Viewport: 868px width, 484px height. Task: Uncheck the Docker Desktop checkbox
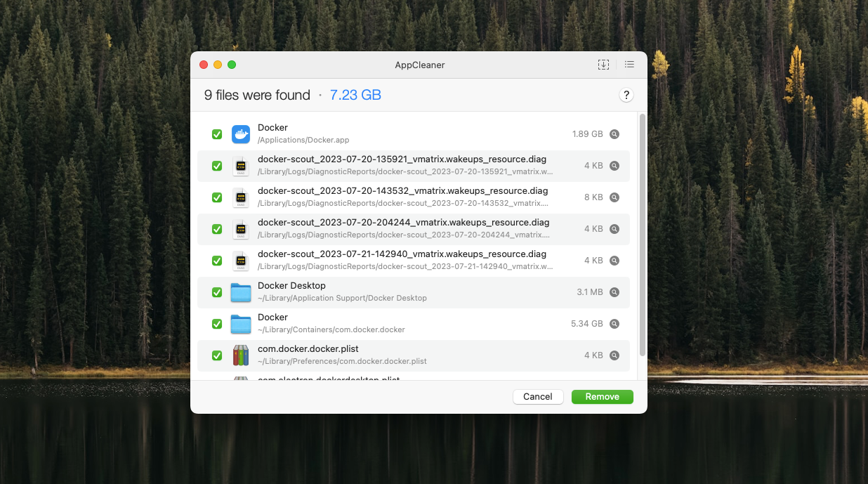click(x=217, y=292)
